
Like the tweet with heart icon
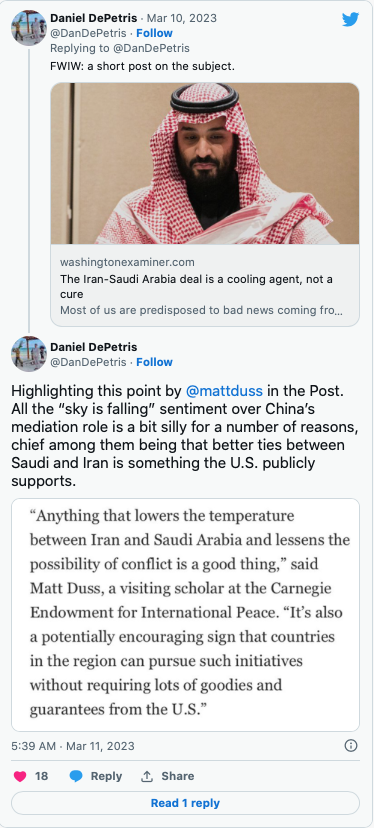click(x=20, y=776)
